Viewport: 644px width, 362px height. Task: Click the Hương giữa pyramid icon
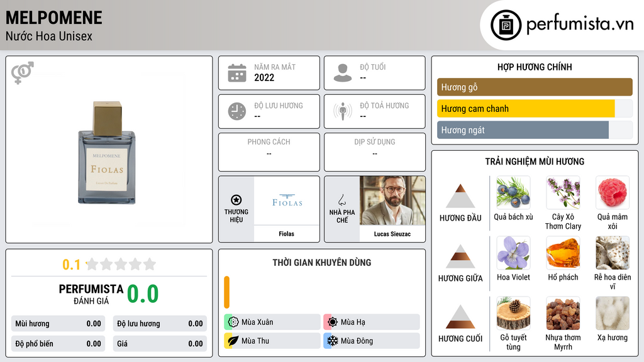460,256
